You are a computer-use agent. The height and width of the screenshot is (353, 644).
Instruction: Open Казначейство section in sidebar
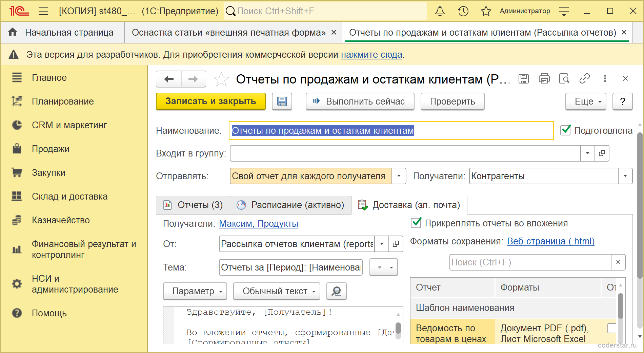point(61,220)
